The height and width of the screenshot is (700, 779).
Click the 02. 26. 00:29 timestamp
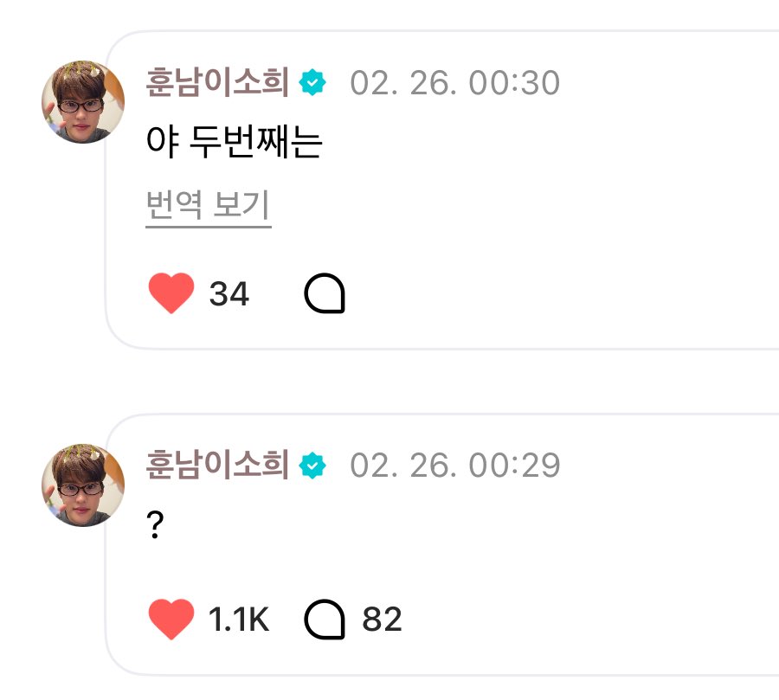454,467
